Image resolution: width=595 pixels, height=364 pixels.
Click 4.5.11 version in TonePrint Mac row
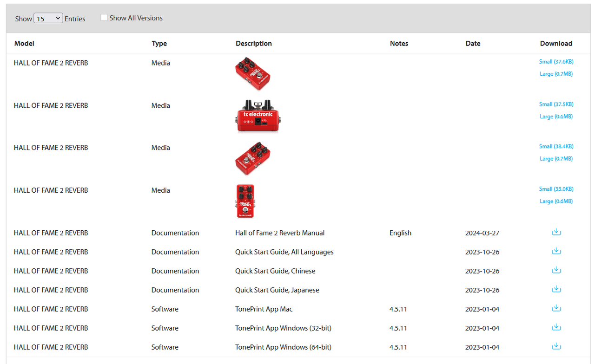398,309
